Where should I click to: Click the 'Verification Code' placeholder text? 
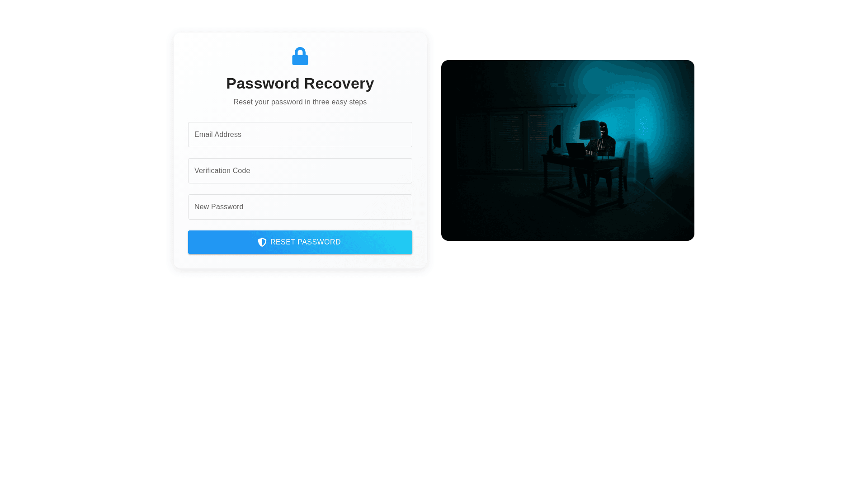[222, 171]
